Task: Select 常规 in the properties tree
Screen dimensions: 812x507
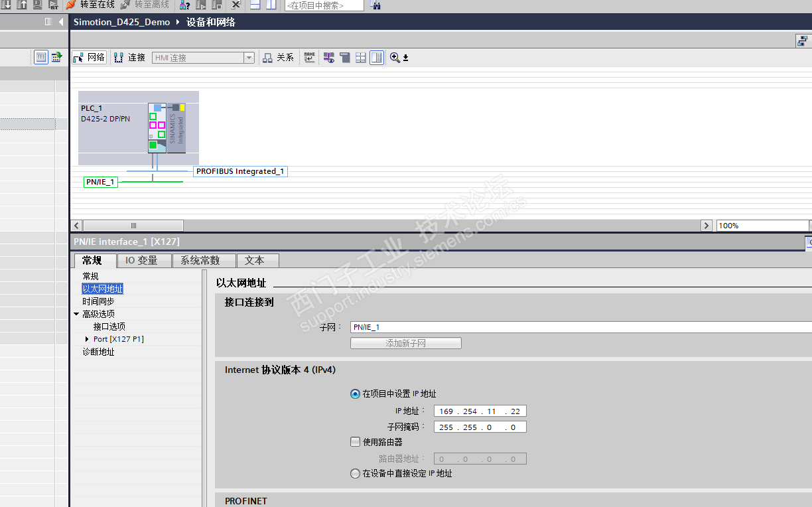Action: (90, 276)
